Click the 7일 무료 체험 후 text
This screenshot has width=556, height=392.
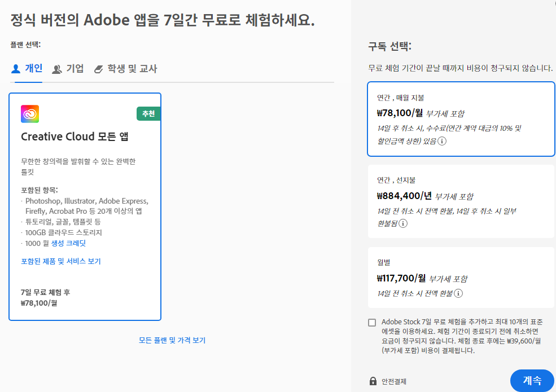click(45, 292)
